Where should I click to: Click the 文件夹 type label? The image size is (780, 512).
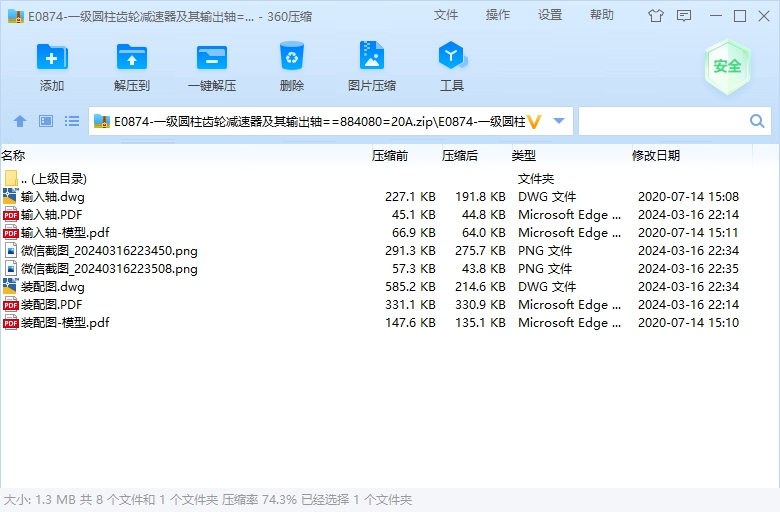(536, 179)
